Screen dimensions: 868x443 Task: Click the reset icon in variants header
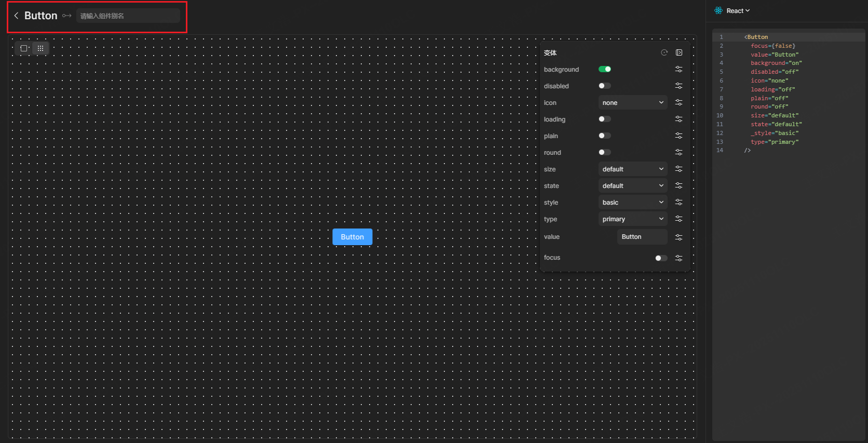(664, 52)
